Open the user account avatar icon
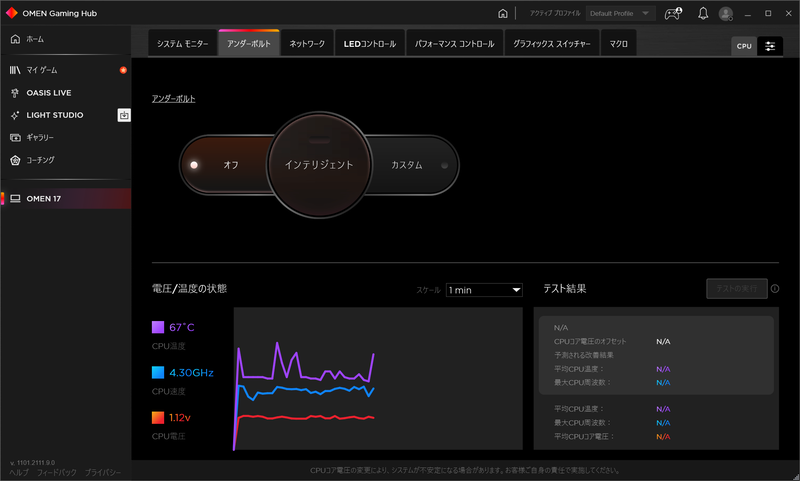Image resolution: width=800 pixels, height=481 pixels. click(x=726, y=14)
